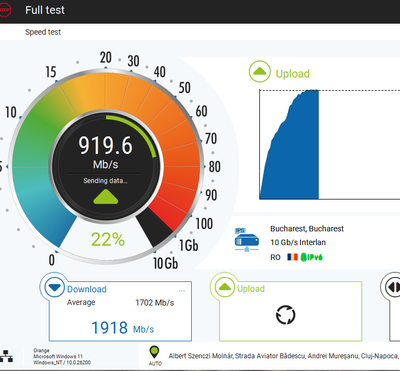Screen dimensions: 400x371
Task: Click the Upload label above the graph
Action: point(293,74)
